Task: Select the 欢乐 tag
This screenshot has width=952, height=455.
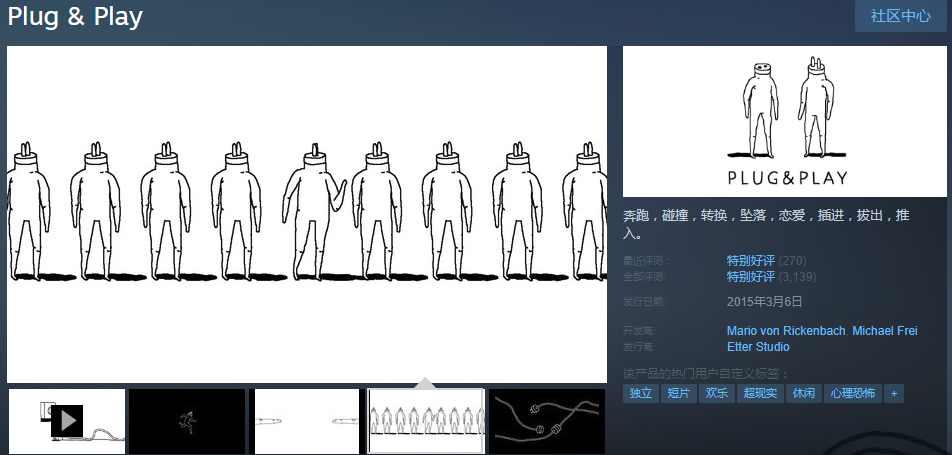Action: click(x=716, y=394)
